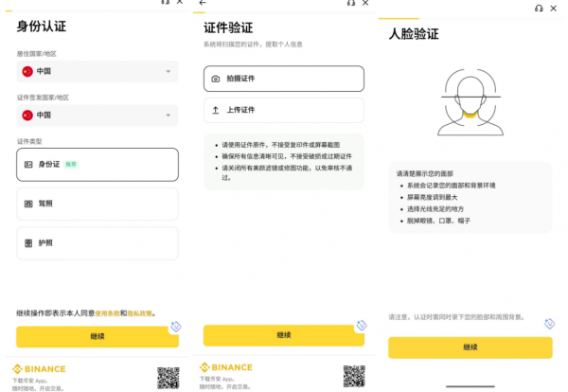Go back using the arrow on 证件验证 screen

203,3
